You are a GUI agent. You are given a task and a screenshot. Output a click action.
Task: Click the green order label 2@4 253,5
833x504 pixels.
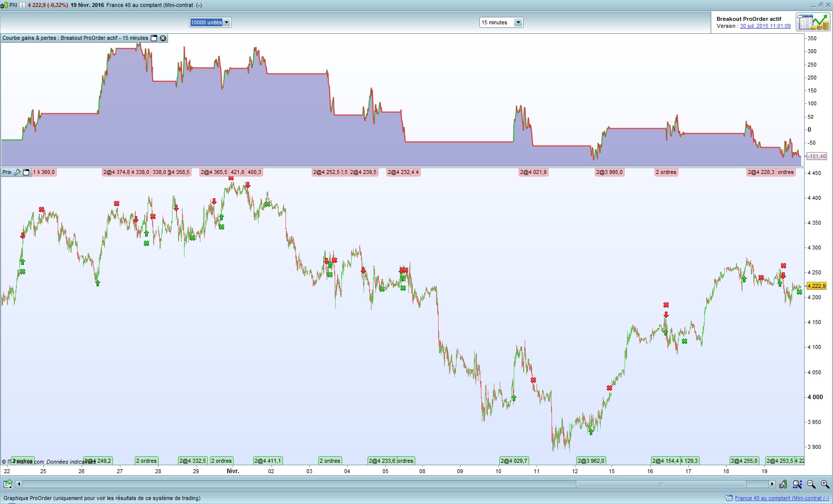tap(780, 461)
